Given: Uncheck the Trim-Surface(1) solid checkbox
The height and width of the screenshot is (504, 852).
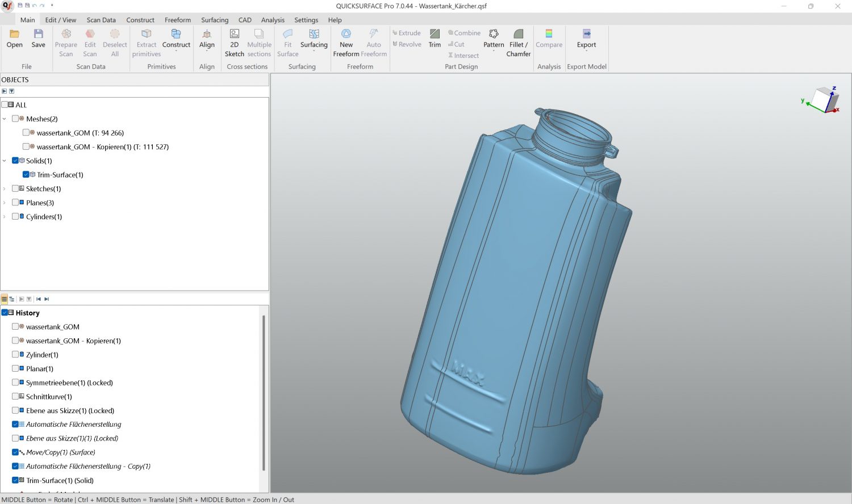Looking at the screenshot, I should point(26,175).
